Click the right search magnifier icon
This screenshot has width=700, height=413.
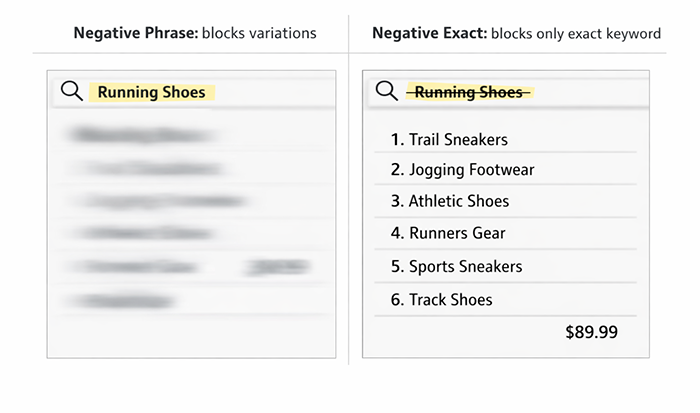click(386, 91)
